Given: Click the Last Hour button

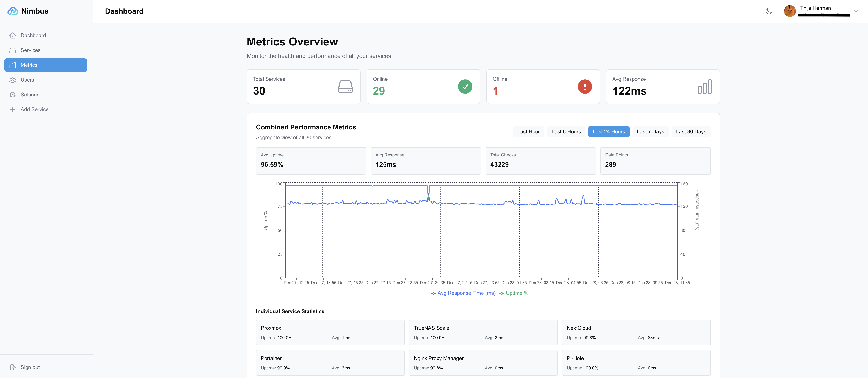Looking at the screenshot, I should tap(528, 131).
